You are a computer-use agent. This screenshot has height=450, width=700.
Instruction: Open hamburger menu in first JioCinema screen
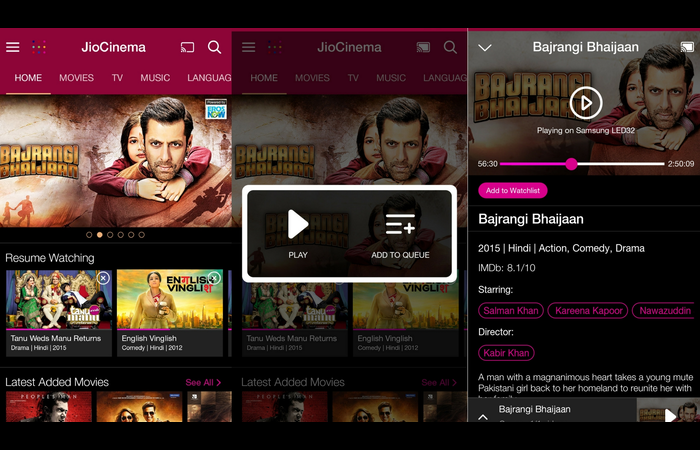coord(12,47)
